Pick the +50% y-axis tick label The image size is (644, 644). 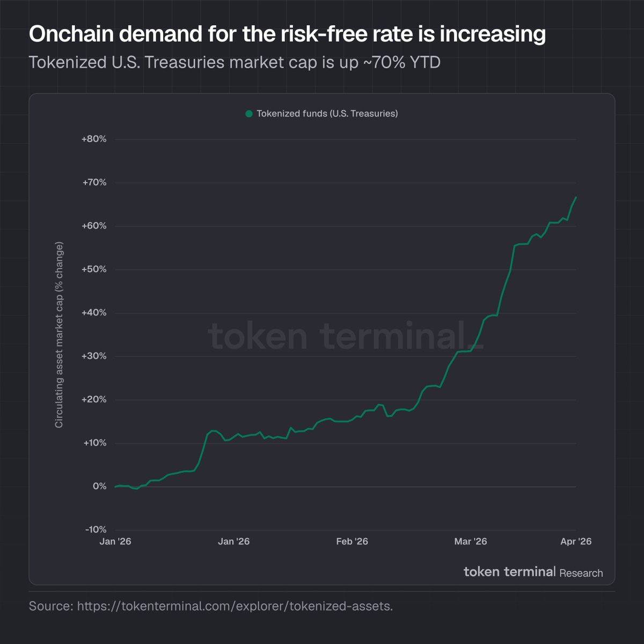point(94,269)
